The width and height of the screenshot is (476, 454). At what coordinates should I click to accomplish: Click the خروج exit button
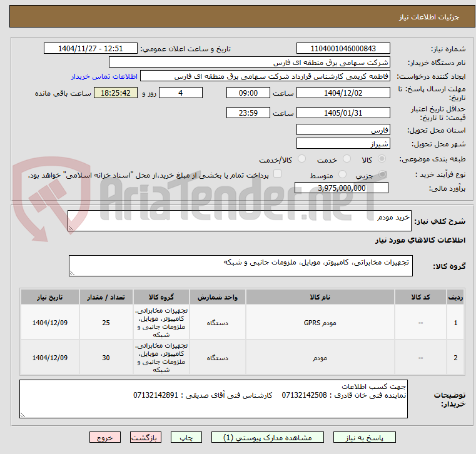[105, 438]
